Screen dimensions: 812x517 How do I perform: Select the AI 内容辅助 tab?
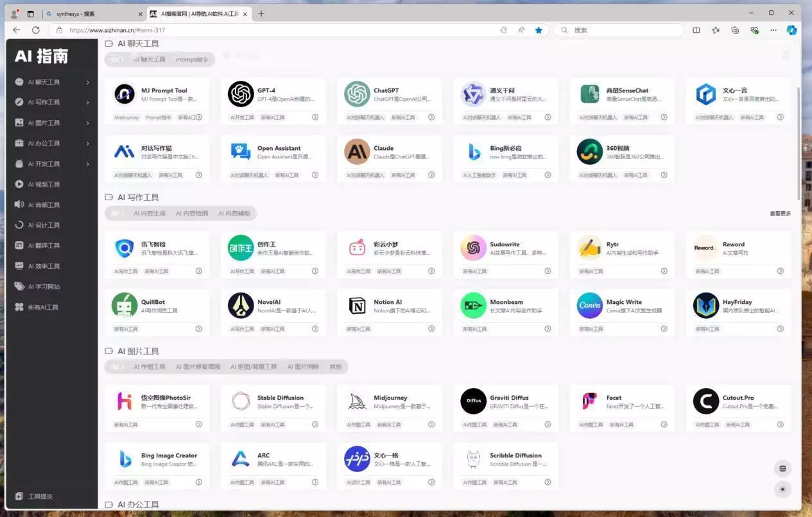click(x=234, y=214)
